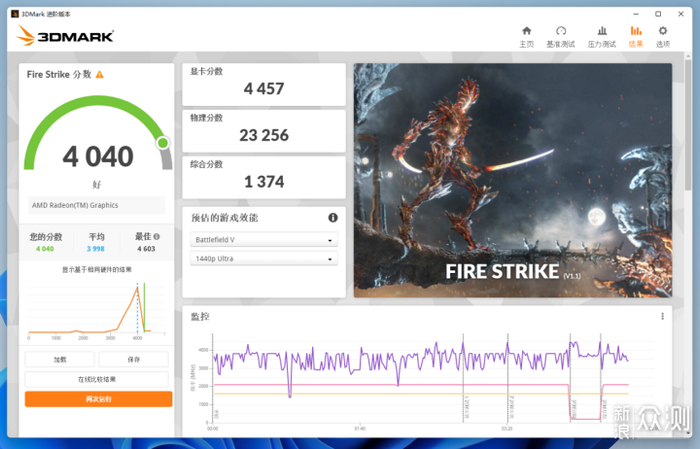This screenshot has width=700, height=449.
Task: Click the 监控 monitoring heading
Action: click(x=200, y=316)
